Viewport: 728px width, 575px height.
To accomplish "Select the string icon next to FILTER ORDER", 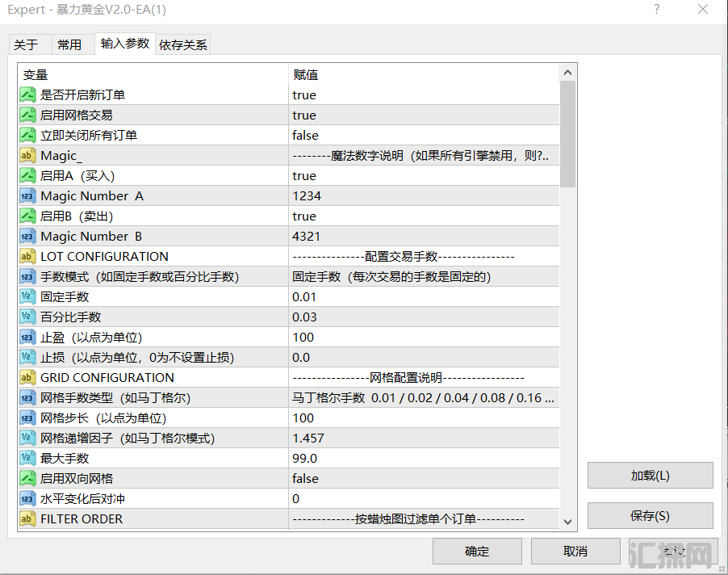I will (27, 518).
